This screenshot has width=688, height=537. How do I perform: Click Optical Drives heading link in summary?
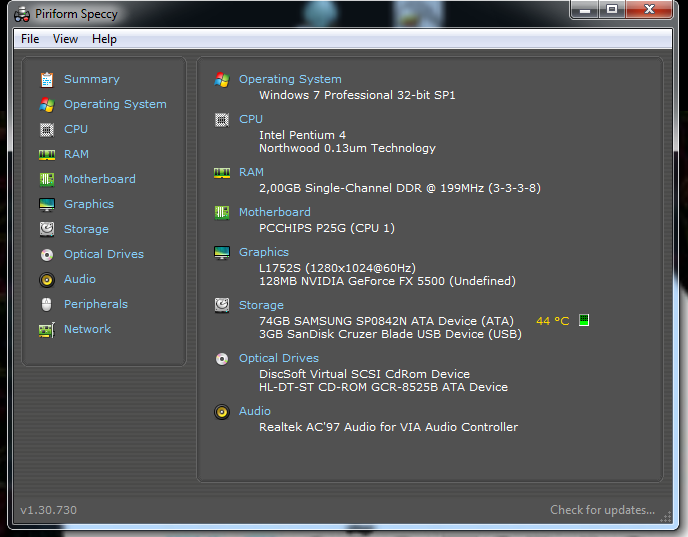click(x=279, y=358)
